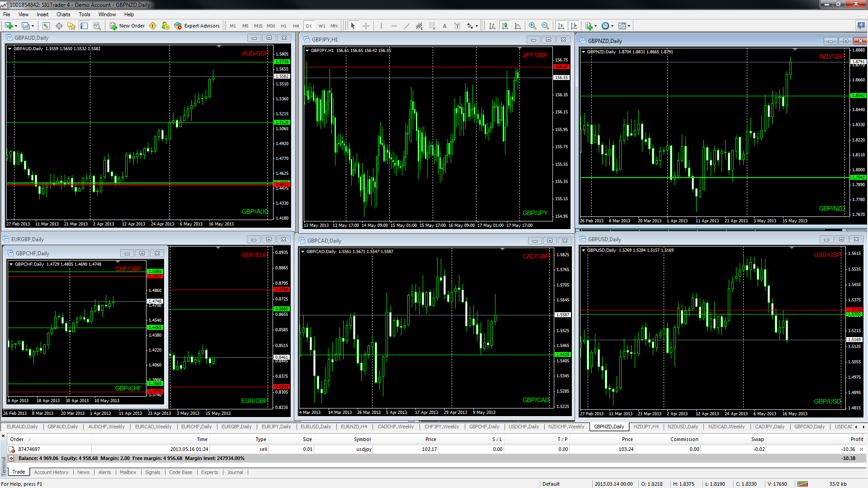Open the Strategy Tester magnifier icon
Screen dimensions: 868x488
pyautogui.click(x=97, y=26)
